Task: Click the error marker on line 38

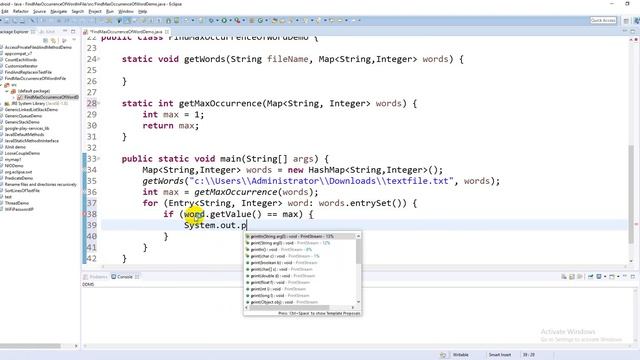Action: 84,214
